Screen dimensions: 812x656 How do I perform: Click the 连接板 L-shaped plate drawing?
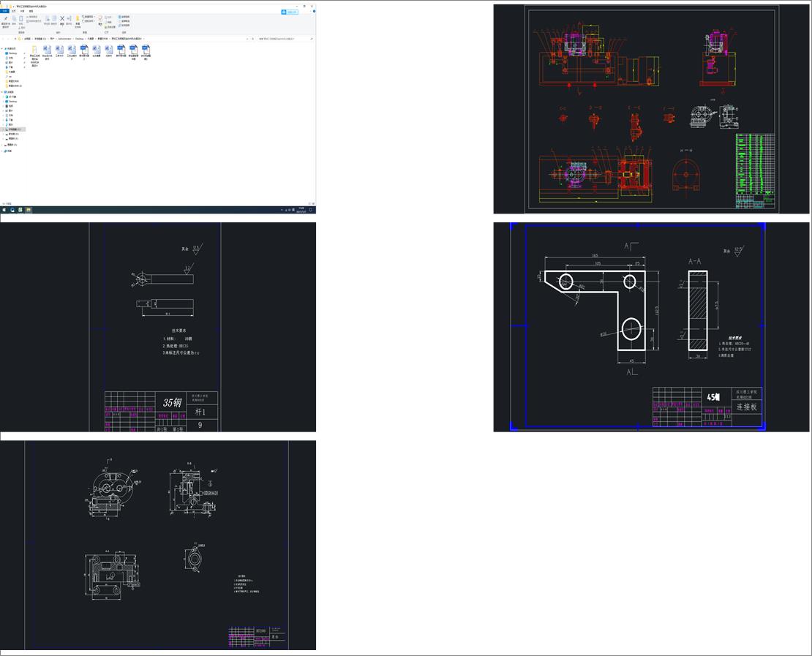click(x=652, y=327)
